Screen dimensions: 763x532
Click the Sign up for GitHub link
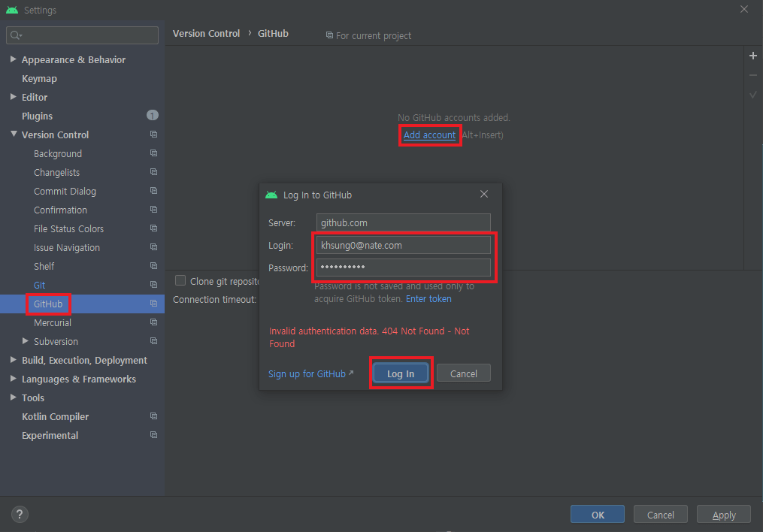pos(307,374)
